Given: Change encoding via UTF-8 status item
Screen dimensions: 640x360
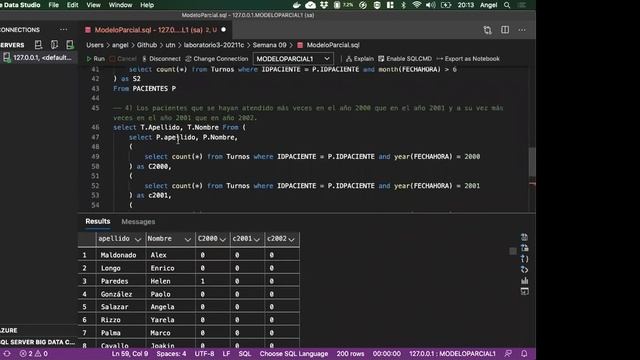Looking at the screenshot, I should coord(204,353).
